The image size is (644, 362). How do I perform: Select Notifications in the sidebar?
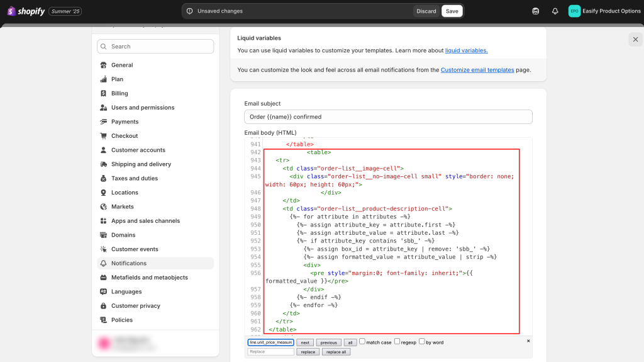pos(155,263)
